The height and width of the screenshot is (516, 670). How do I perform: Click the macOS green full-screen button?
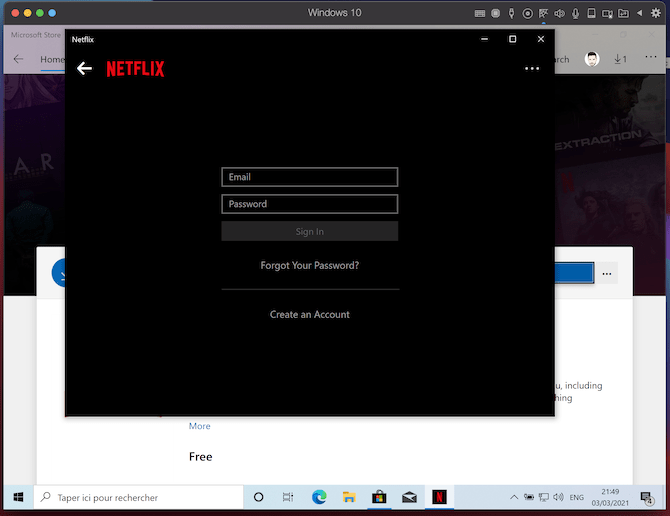pyautogui.click(x=40, y=13)
